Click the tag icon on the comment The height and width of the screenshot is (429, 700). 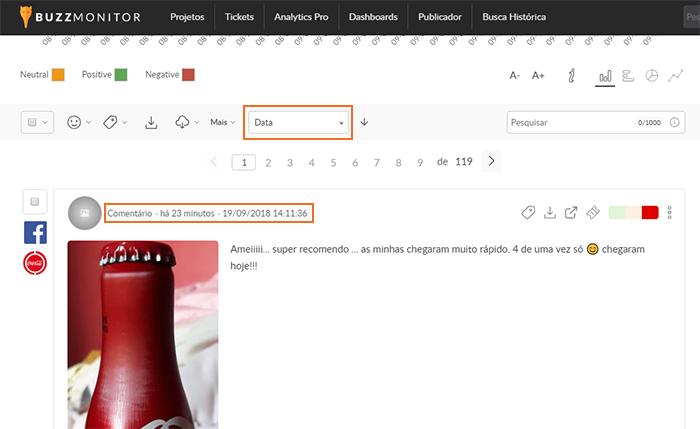coord(528,212)
